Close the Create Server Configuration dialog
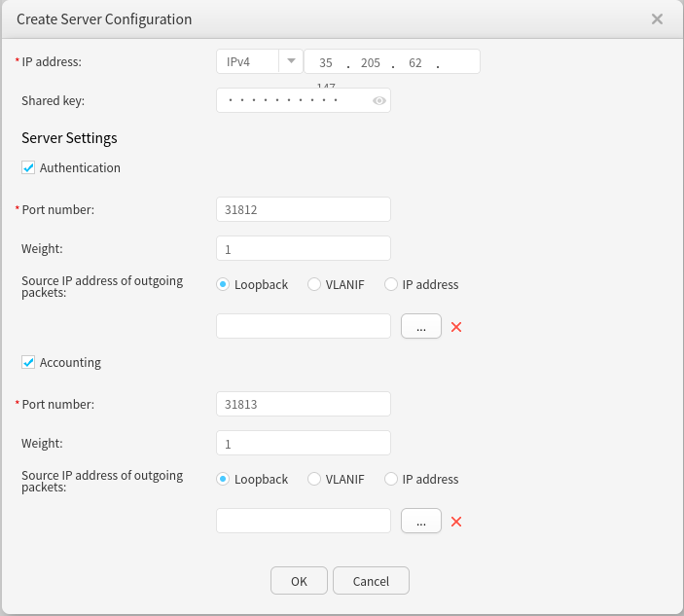The width and height of the screenshot is (684, 616). 657,19
